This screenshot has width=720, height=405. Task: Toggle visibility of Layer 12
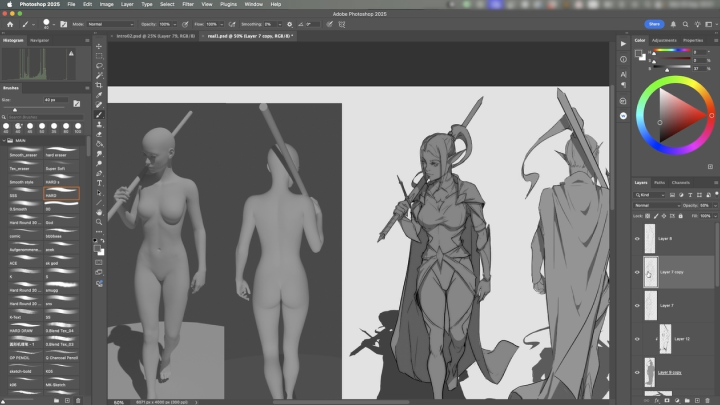tap(638, 339)
